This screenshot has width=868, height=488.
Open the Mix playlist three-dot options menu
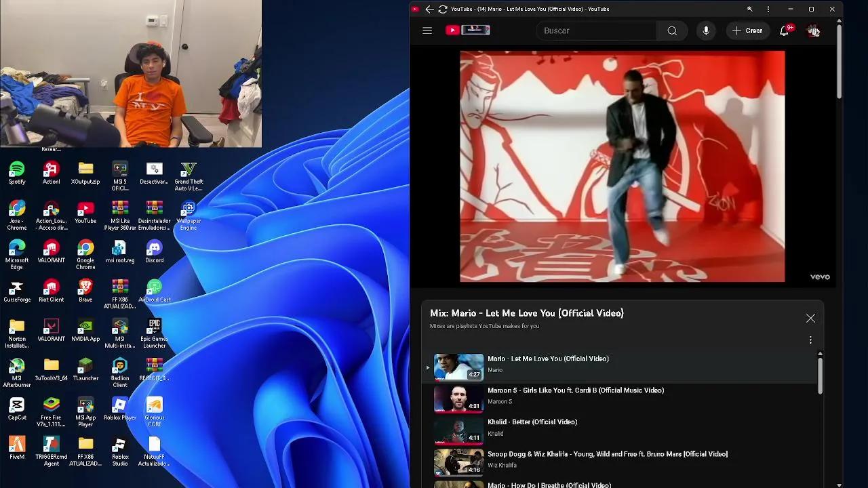point(810,340)
